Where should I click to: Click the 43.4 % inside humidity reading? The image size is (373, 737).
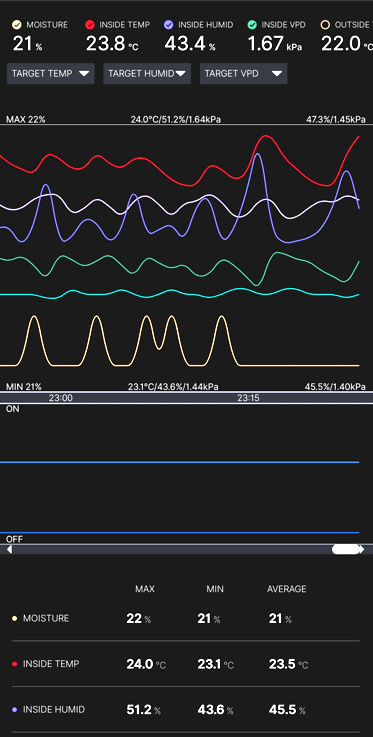(x=190, y=45)
